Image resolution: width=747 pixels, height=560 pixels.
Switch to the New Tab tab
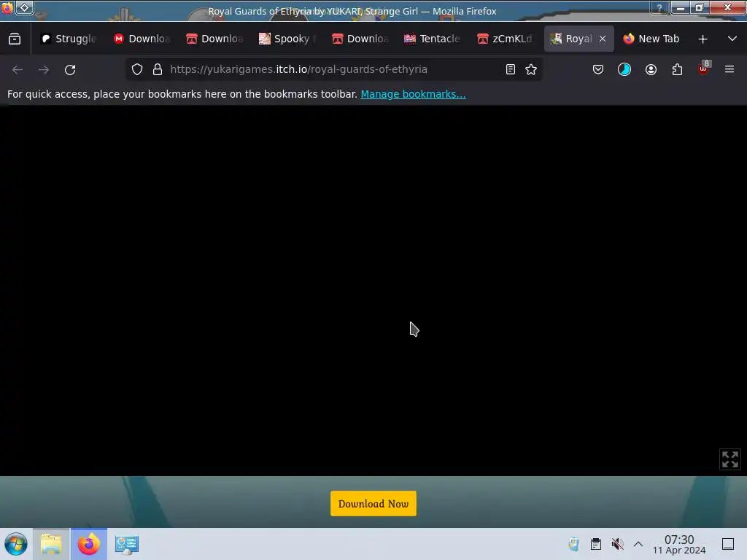coord(651,39)
